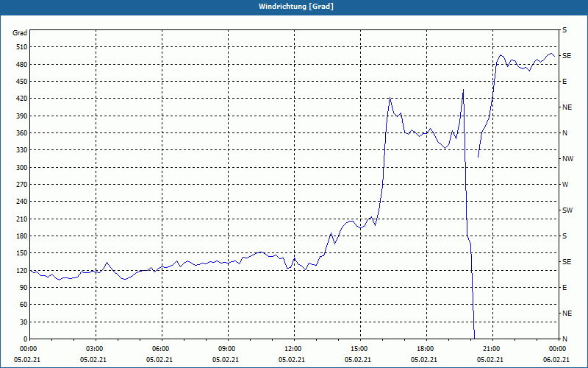Select the E compass label beside the 90 gridline

pyautogui.click(x=564, y=288)
